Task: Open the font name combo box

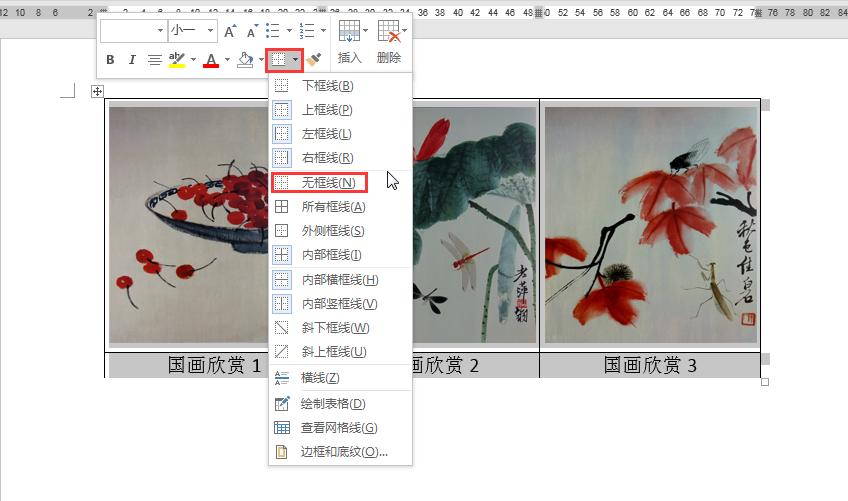Action: [133, 31]
